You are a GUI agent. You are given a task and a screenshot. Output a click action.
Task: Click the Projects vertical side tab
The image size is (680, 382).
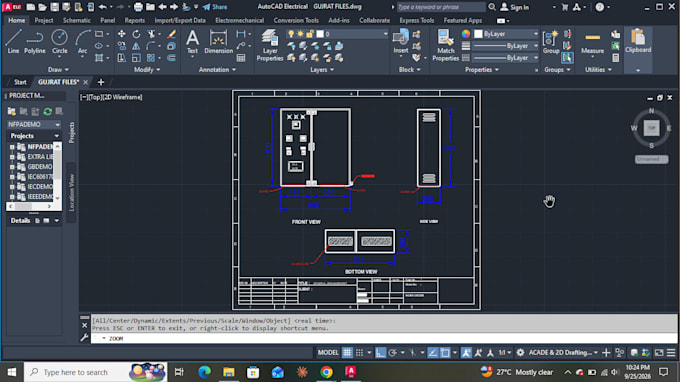click(x=72, y=132)
